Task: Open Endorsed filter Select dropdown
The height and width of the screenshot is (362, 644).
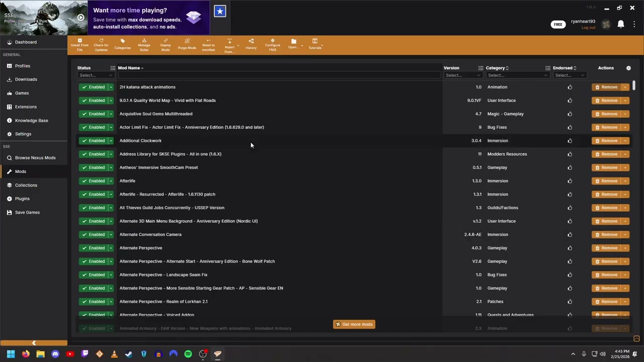Action: pyautogui.click(x=570, y=75)
